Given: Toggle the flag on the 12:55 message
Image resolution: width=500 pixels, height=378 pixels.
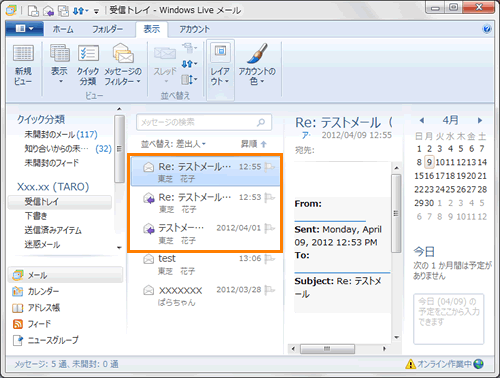Looking at the screenshot, I should pos(269,167).
